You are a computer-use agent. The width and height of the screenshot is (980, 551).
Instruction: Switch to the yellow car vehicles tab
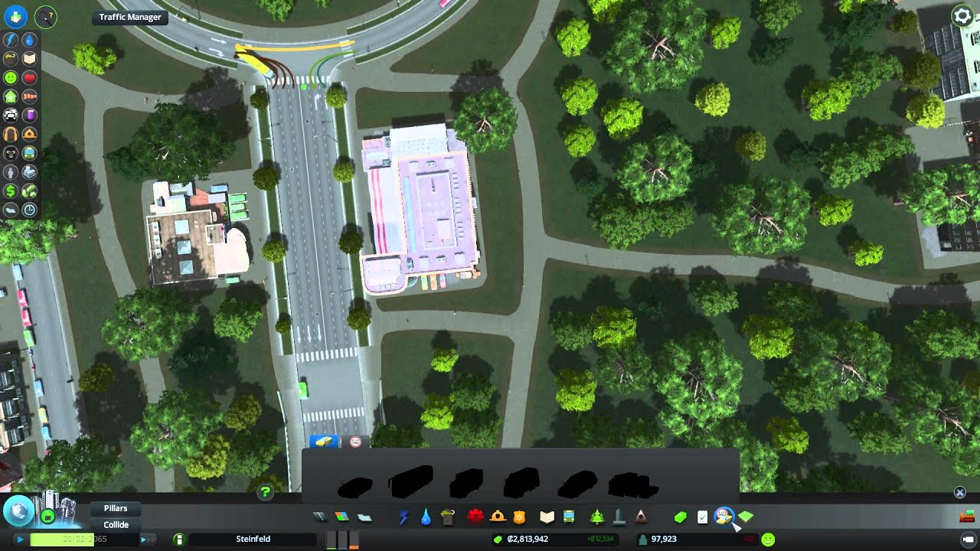click(325, 442)
